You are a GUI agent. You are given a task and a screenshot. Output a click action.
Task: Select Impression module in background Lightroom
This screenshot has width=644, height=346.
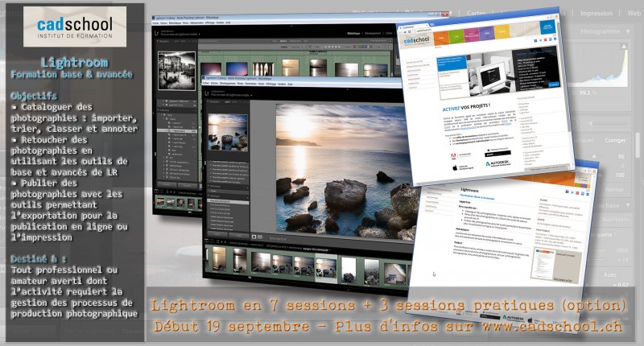[596, 13]
